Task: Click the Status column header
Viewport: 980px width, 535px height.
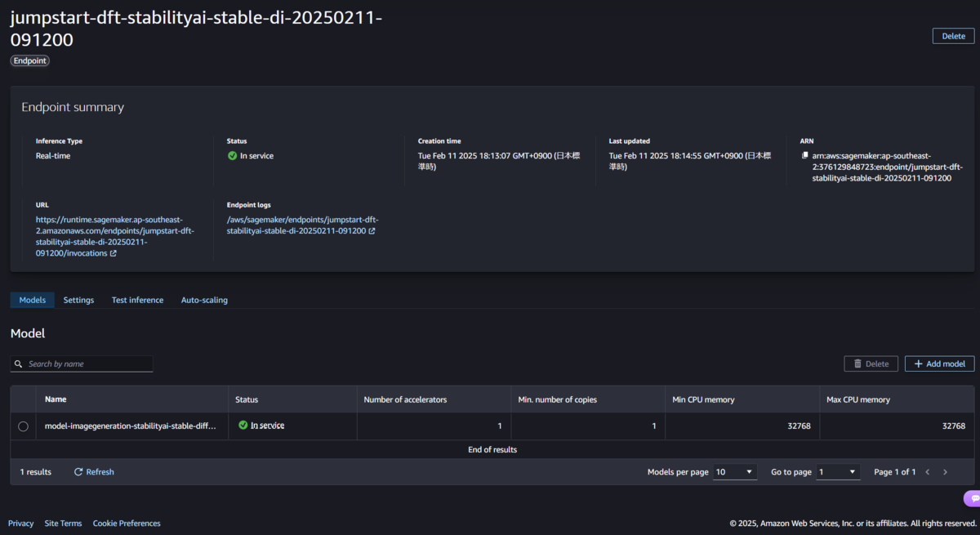Action: tap(292, 399)
